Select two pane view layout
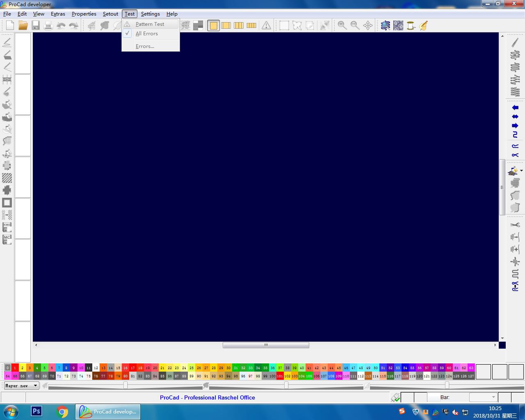Image resolution: width=525 pixels, height=420 pixels. click(226, 25)
